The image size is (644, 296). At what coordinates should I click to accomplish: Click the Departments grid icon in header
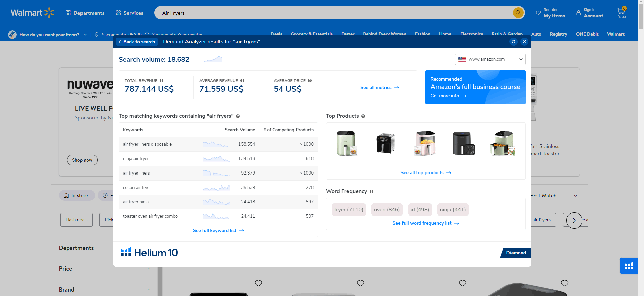[x=68, y=13]
